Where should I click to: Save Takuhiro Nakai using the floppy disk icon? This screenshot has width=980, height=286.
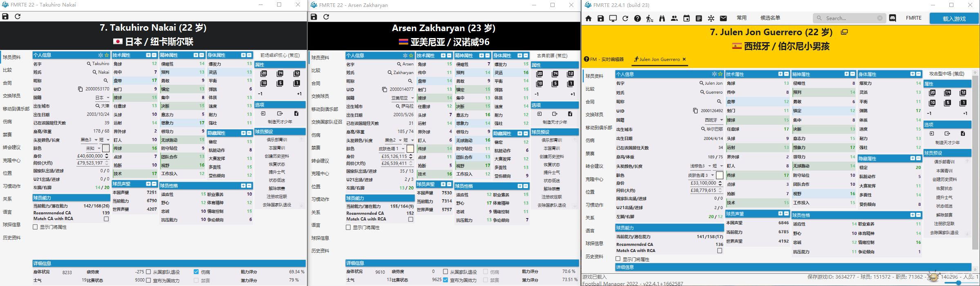pos(5,16)
